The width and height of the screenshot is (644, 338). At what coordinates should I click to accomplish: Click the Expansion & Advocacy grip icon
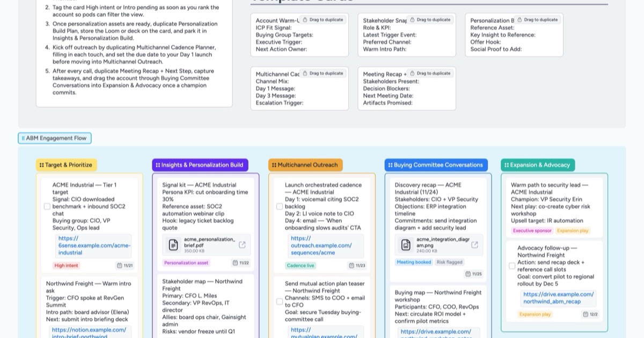507,165
